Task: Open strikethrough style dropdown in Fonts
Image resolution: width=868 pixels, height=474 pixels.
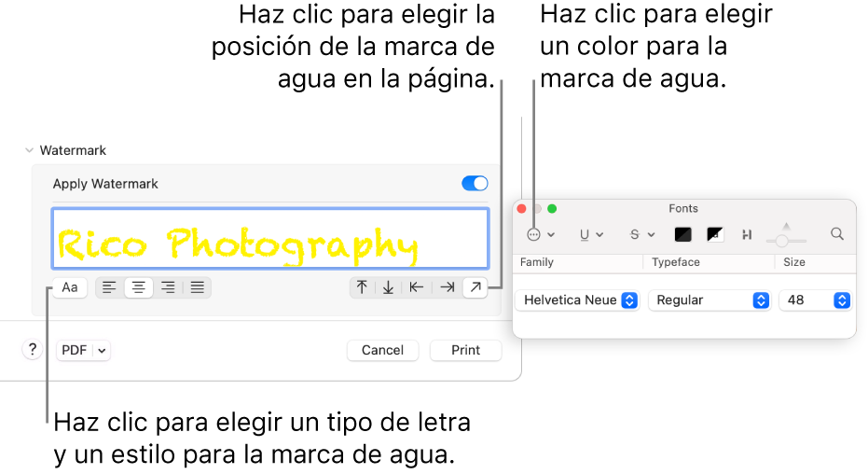Action: pyautogui.click(x=642, y=235)
